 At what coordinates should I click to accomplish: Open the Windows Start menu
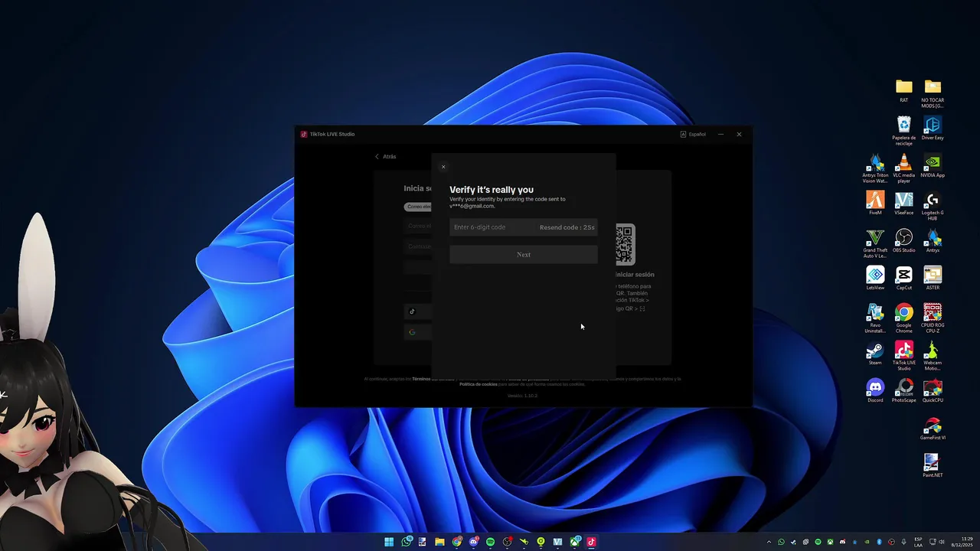click(389, 542)
